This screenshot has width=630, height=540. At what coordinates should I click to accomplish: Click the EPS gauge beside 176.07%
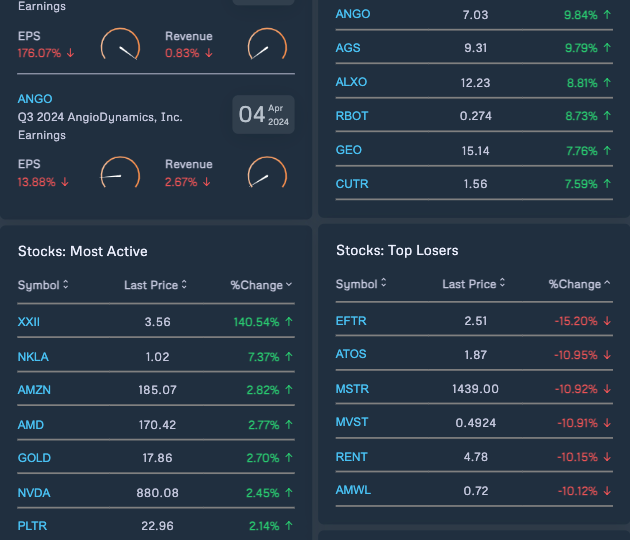coord(120,44)
